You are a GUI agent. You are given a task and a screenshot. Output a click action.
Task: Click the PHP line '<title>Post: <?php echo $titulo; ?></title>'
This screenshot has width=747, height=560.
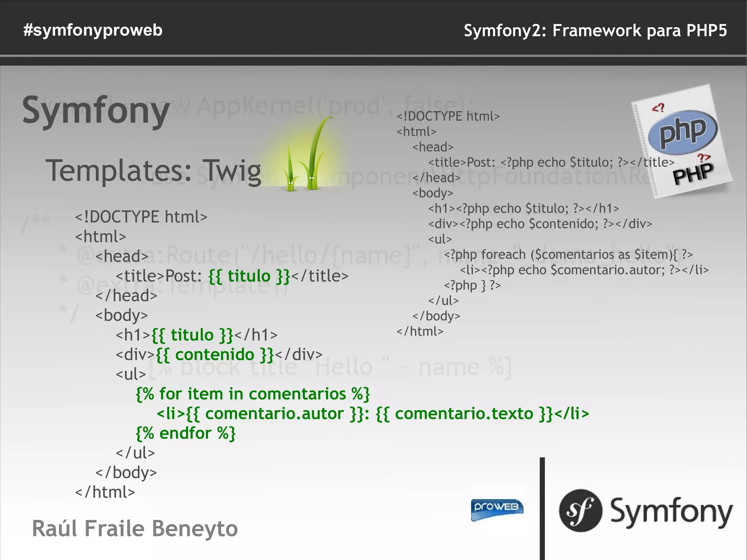click(x=551, y=162)
